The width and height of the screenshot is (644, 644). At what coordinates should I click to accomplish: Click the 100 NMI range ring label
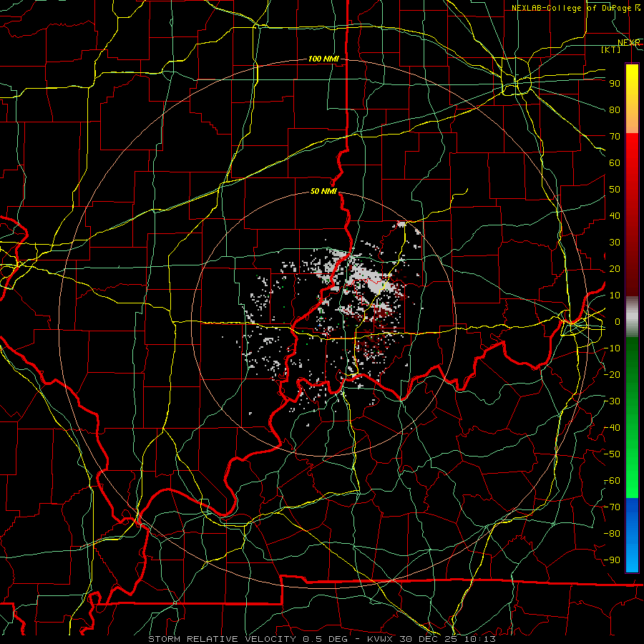pos(323,59)
